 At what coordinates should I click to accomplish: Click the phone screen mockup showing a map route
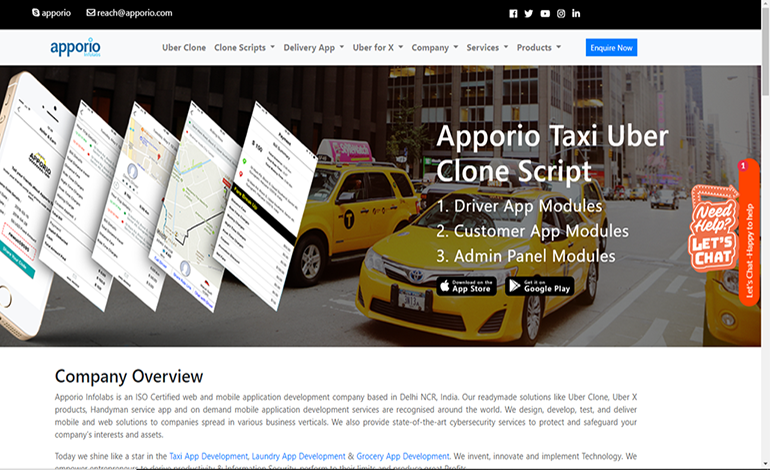(194, 206)
